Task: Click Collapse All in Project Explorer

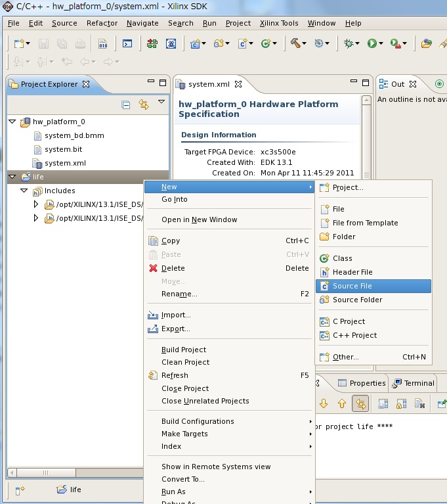Action: (x=126, y=104)
